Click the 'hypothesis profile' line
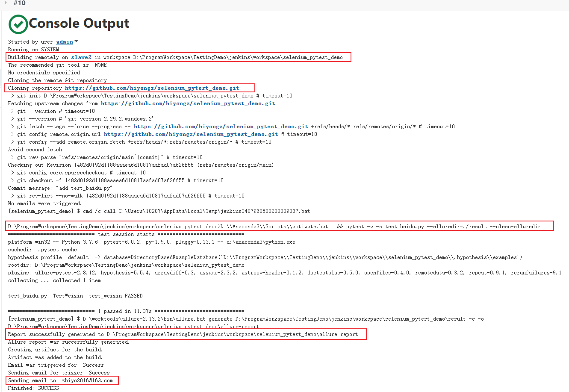Image resolution: width=569 pixels, height=392 pixels. (265, 257)
